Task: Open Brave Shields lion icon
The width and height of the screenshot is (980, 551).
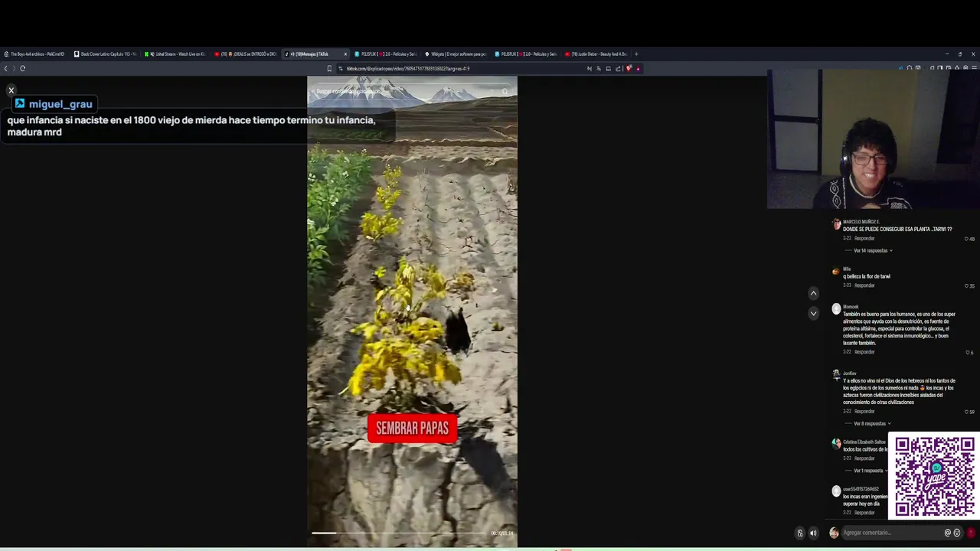Action: tap(629, 68)
